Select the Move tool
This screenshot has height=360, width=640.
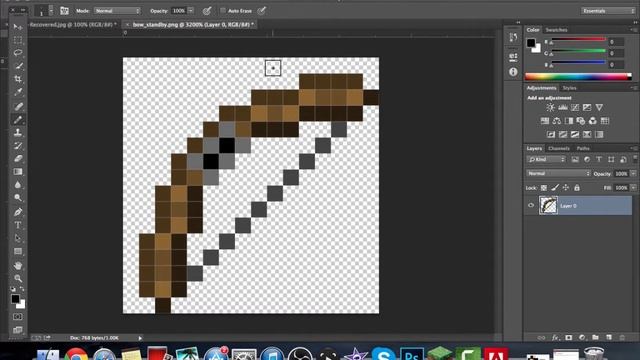click(18, 27)
